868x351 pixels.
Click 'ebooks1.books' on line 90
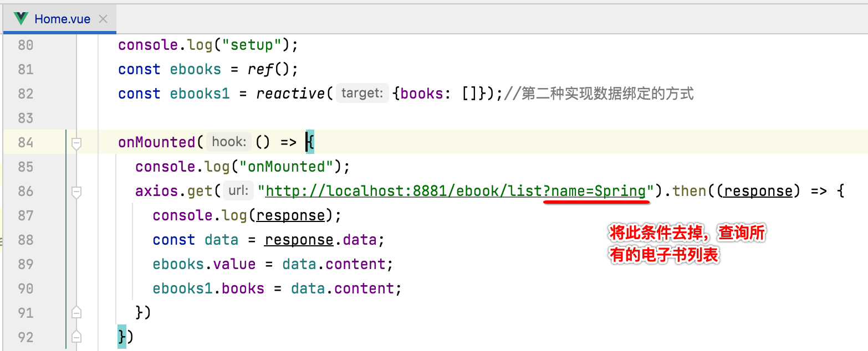208,288
